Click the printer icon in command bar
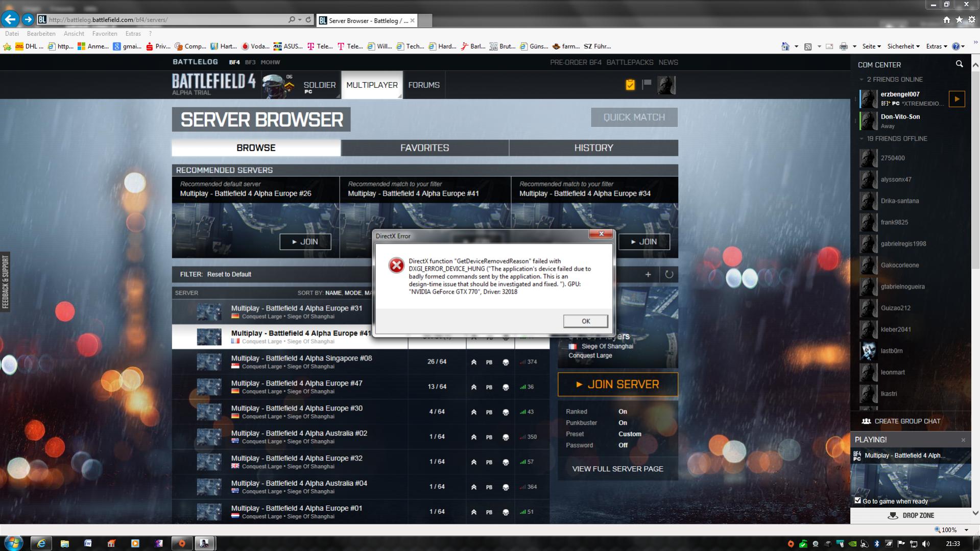The image size is (980, 551). pyautogui.click(x=844, y=46)
